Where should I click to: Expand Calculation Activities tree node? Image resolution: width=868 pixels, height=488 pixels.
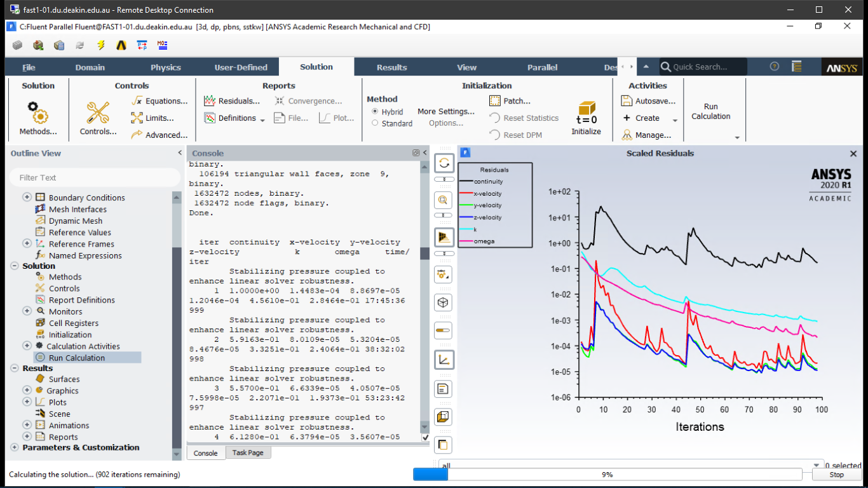(x=27, y=346)
